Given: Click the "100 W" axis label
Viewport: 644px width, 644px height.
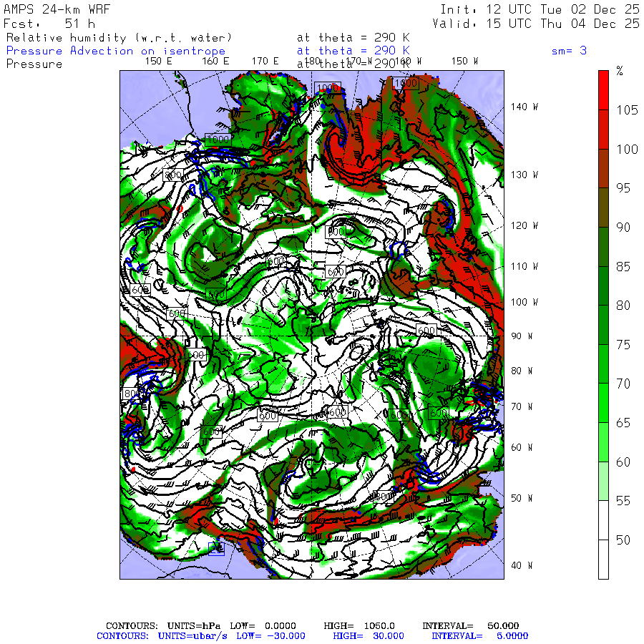Looking at the screenshot, I should click(524, 302).
